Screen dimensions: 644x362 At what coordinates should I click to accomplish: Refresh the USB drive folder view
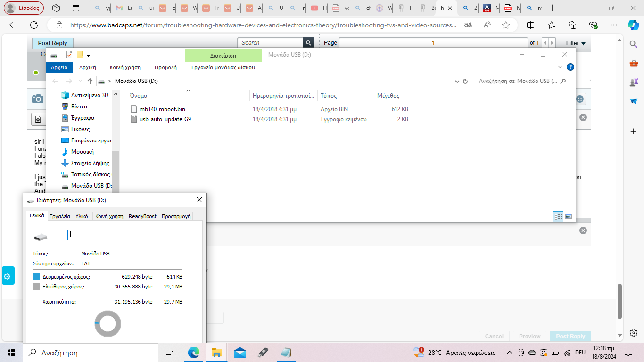click(465, 81)
